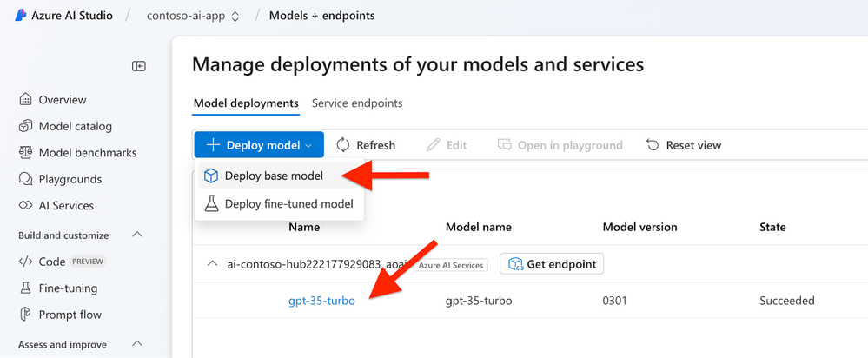The width and height of the screenshot is (868, 358).
Task: Switch to the Service endpoints tab
Action: [357, 103]
